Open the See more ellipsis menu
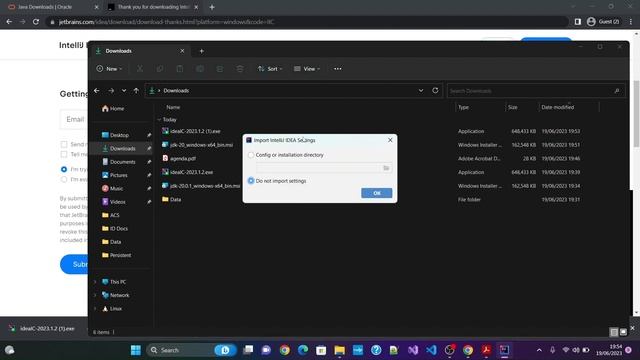The width and height of the screenshot is (640, 360). [338, 69]
